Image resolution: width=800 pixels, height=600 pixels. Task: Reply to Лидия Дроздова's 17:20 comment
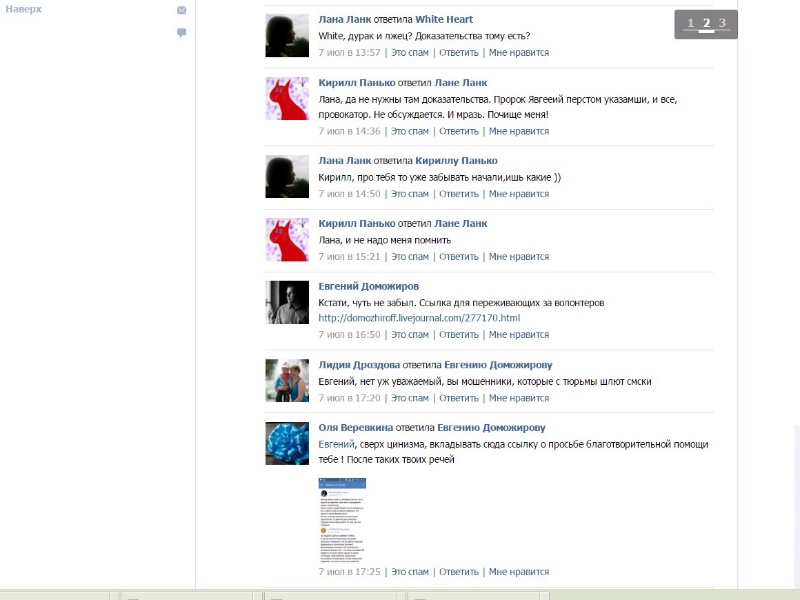tap(459, 398)
